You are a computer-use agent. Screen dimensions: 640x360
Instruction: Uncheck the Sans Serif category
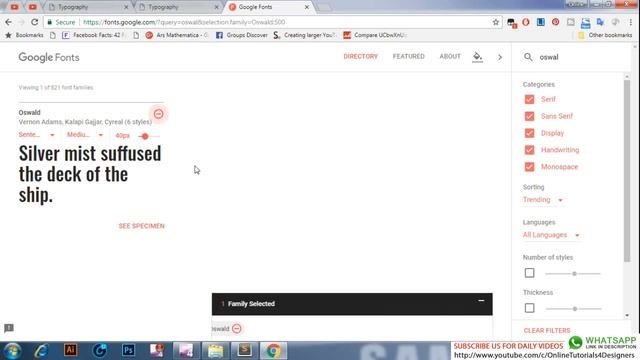[529, 116]
